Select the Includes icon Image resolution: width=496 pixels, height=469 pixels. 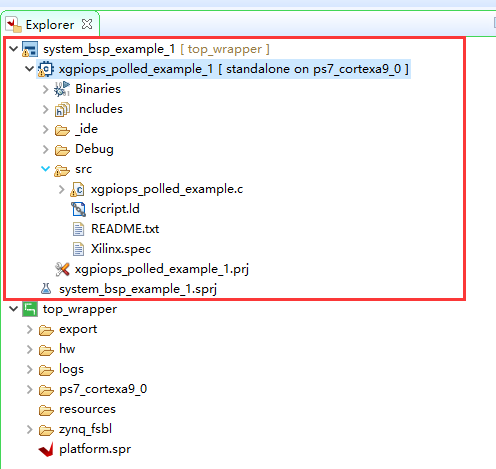(62, 109)
